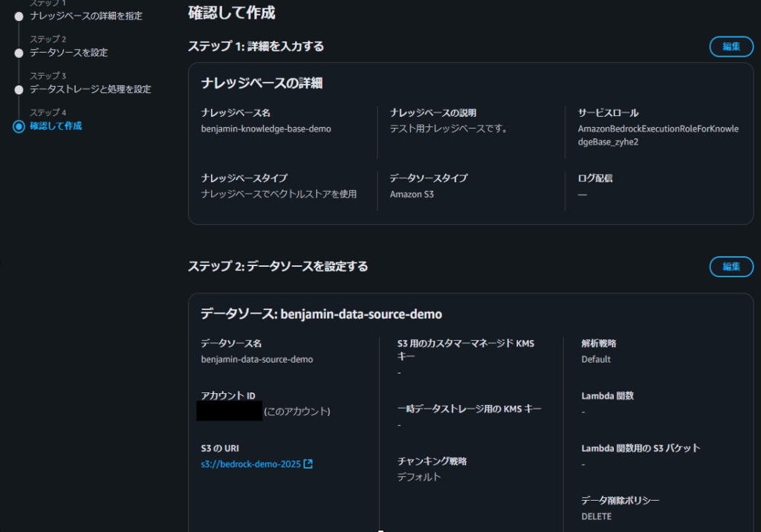
Task: Click the external link icon beside S3 URI
Action: tap(308, 464)
